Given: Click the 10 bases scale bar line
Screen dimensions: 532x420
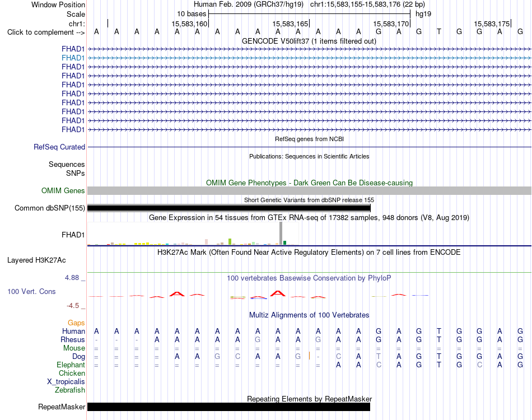Looking at the screenshot, I should [x=310, y=14].
